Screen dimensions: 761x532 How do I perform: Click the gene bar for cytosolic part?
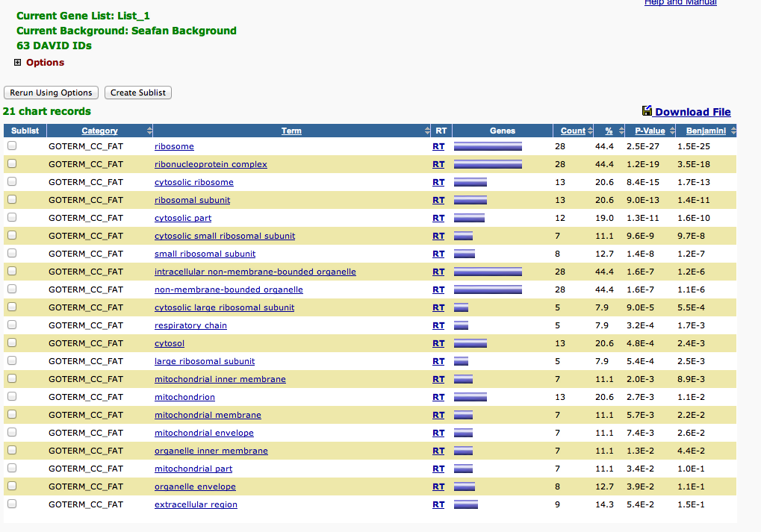469,218
